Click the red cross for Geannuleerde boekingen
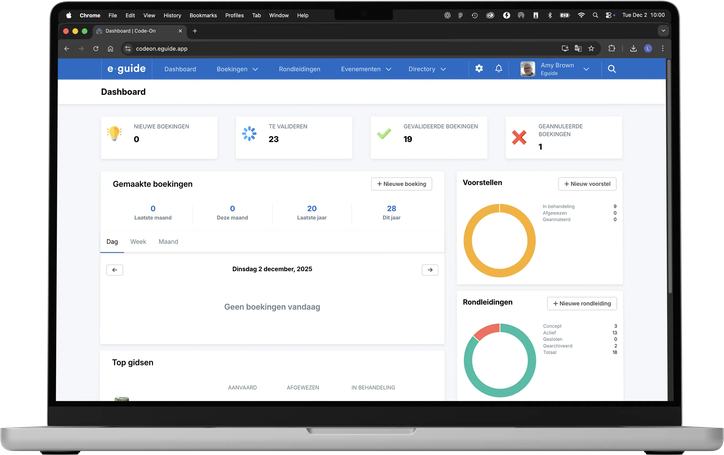This screenshot has width=724, height=455. pyautogui.click(x=519, y=137)
